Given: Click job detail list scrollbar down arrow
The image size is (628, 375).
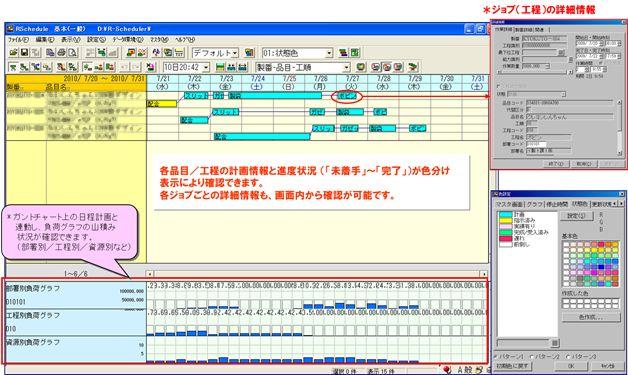Looking at the screenshot, I should 620,153.
